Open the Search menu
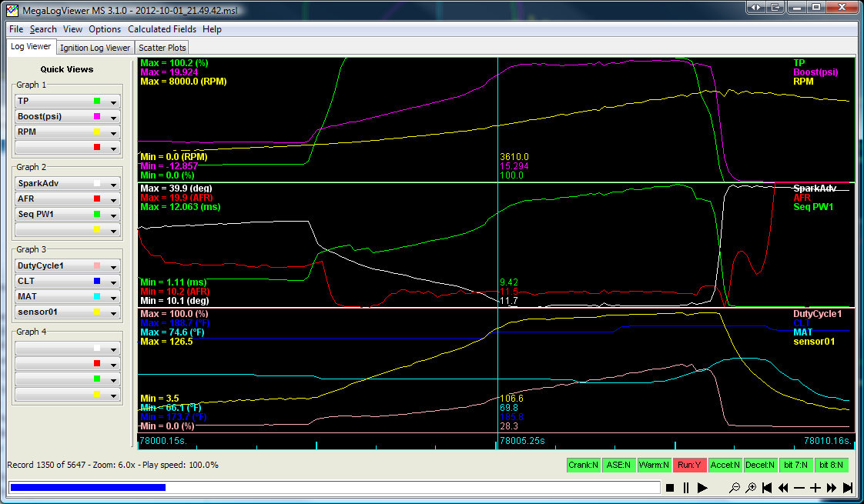Image resolution: width=864 pixels, height=504 pixels. pyautogui.click(x=43, y=29)
